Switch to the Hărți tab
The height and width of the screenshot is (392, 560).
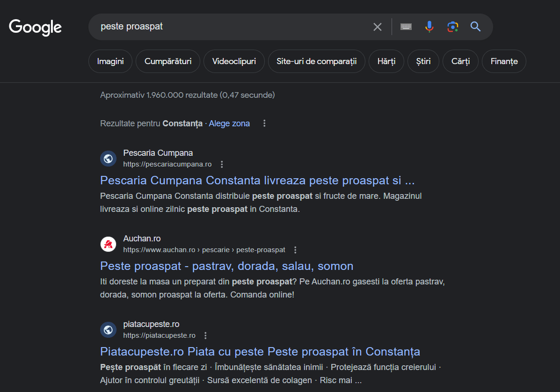(x=386, y=61)
